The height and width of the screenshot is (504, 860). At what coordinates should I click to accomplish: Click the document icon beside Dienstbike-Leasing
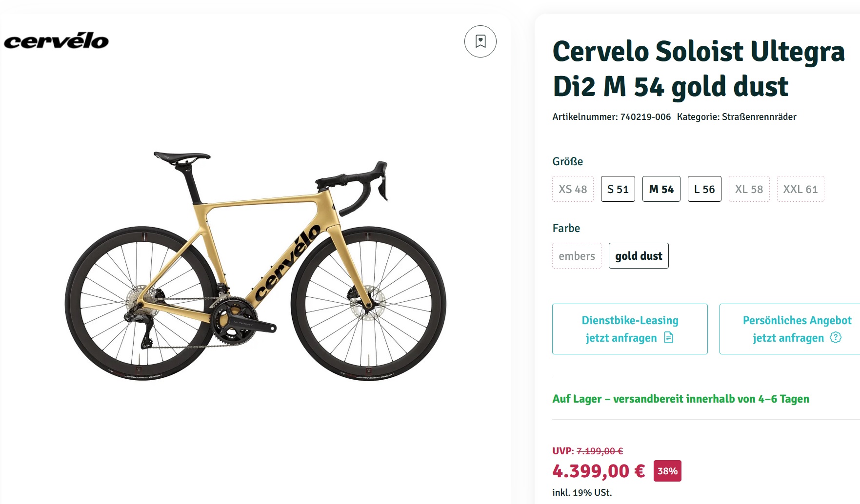click(669, 338)
